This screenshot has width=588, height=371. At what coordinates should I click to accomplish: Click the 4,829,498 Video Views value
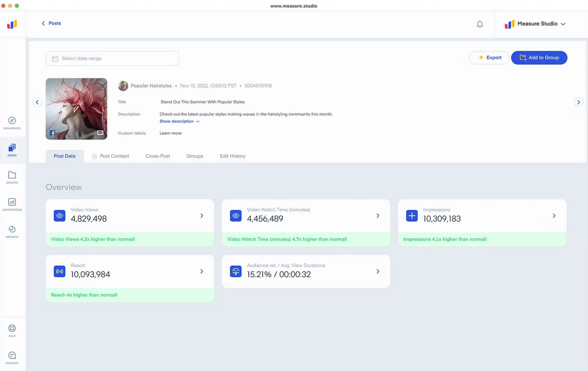(x=89, y=219)
